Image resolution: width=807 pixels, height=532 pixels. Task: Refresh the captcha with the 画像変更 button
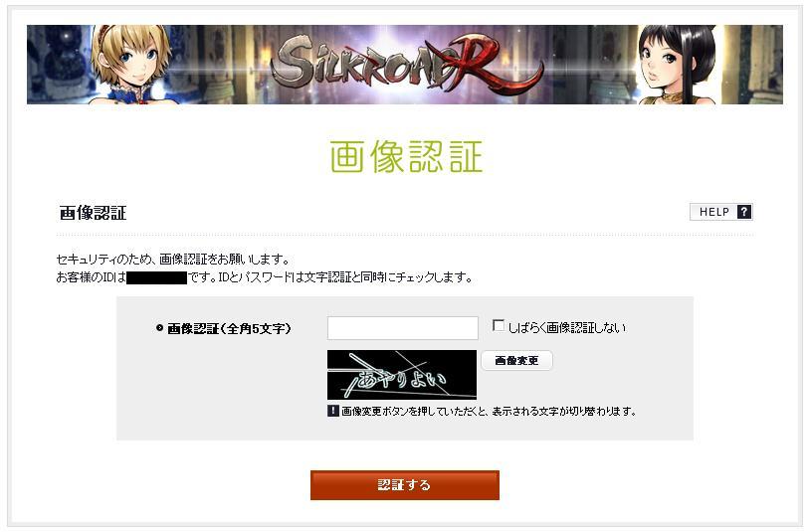tap(516, 360)
